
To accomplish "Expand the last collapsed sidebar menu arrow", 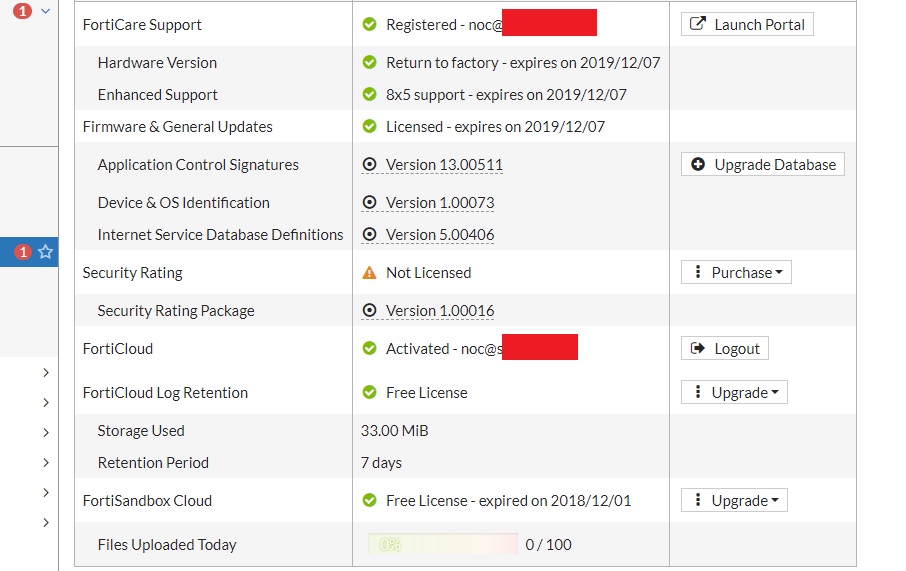I will [x=46, y=522].
